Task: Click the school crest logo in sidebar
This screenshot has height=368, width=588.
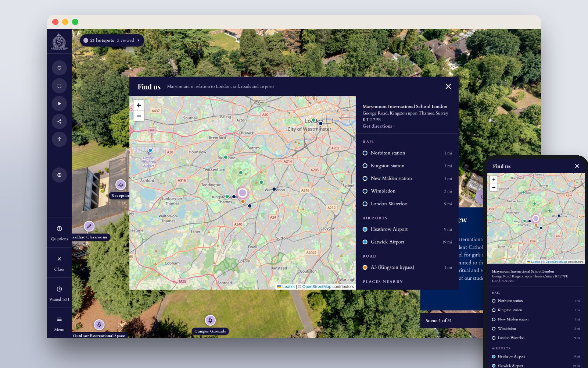Action: 59,42
